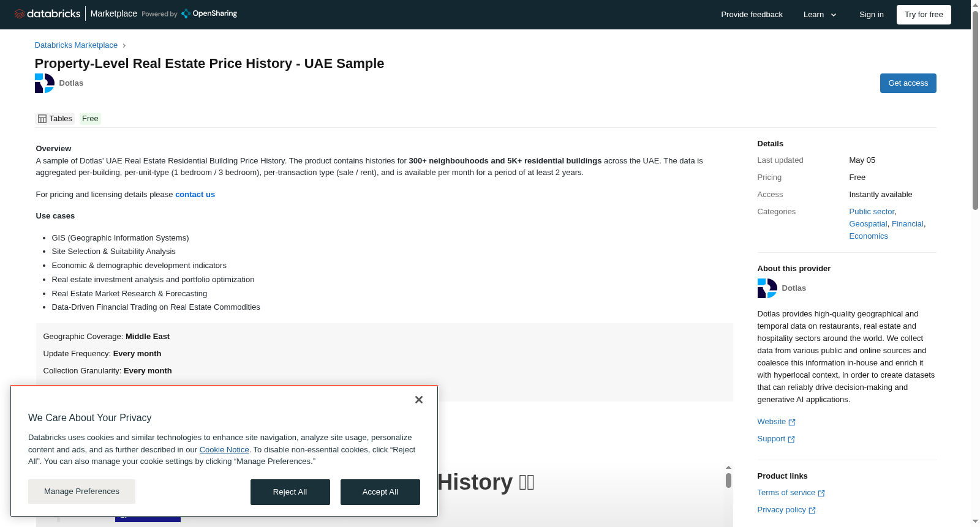Viewport: 980px width, 527px height.
Task: Reject all cookies
Action: pyautogui.click(x=290, y=492)
